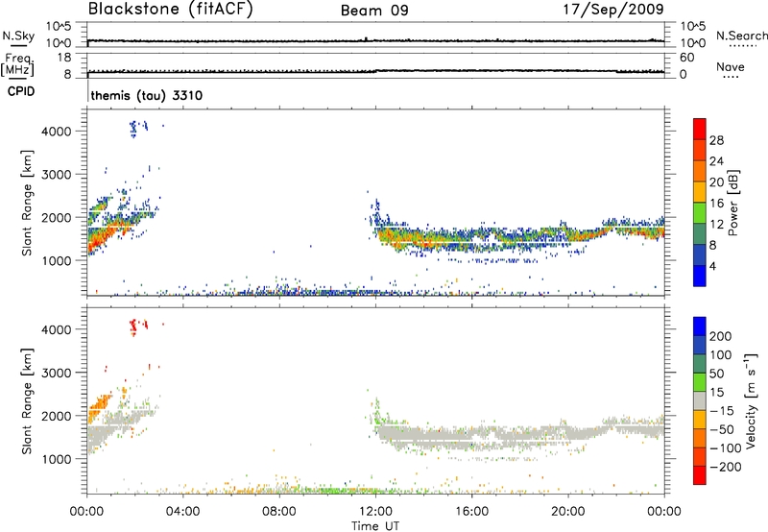Screen dimensions: 768x532
Task: Click the 28 label on the power scale
Action: coord(716,140)
